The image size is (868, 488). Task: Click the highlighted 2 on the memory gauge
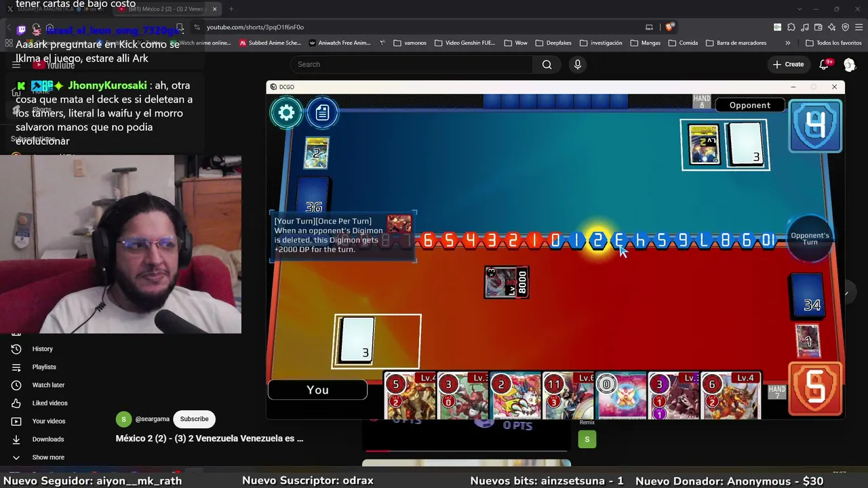(x=597, y=241)
